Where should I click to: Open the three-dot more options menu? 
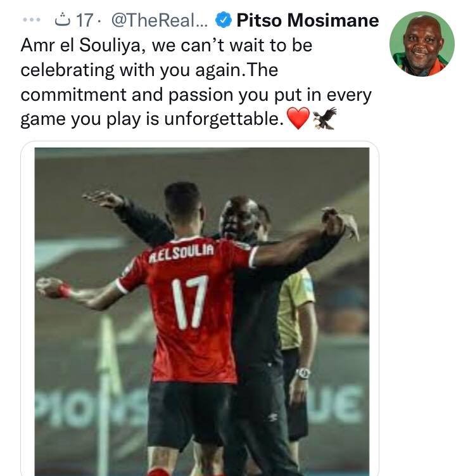coord(32,20)
